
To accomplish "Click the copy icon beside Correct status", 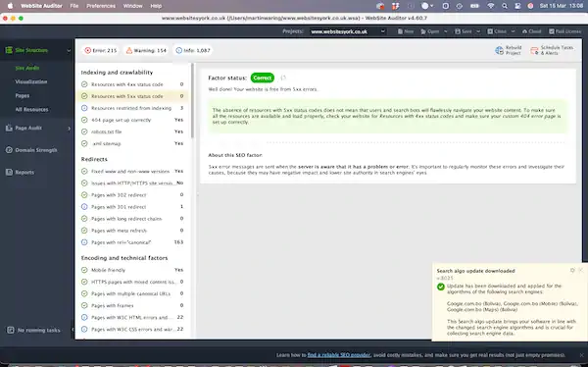I will point(283,78).
